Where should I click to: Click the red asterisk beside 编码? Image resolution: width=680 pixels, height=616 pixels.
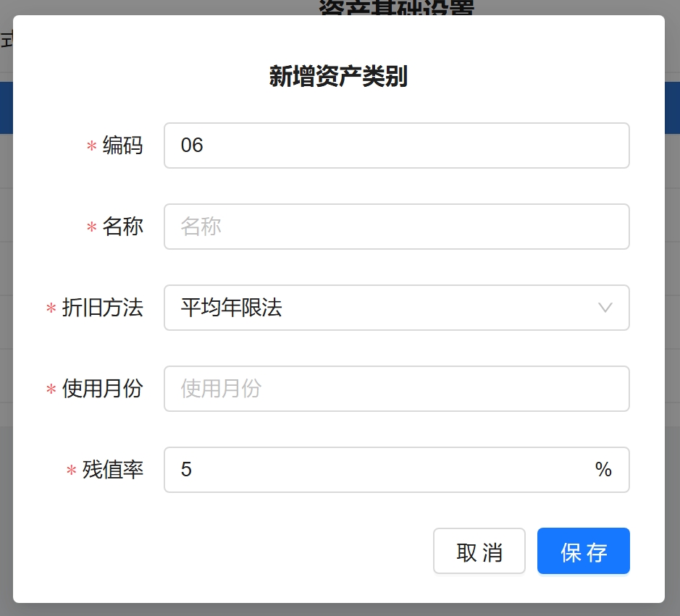point(91,147)
